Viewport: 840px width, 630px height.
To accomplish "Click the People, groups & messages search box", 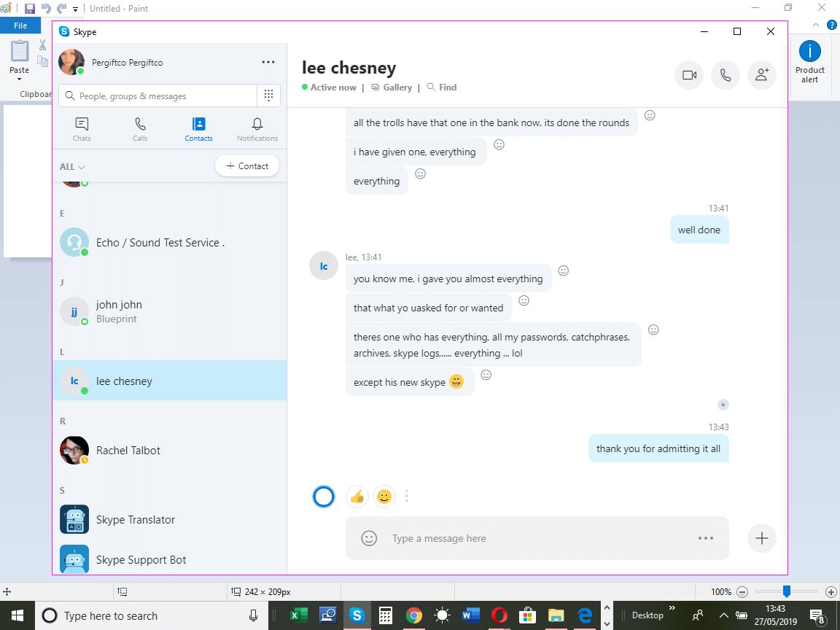I will point(158,96).
